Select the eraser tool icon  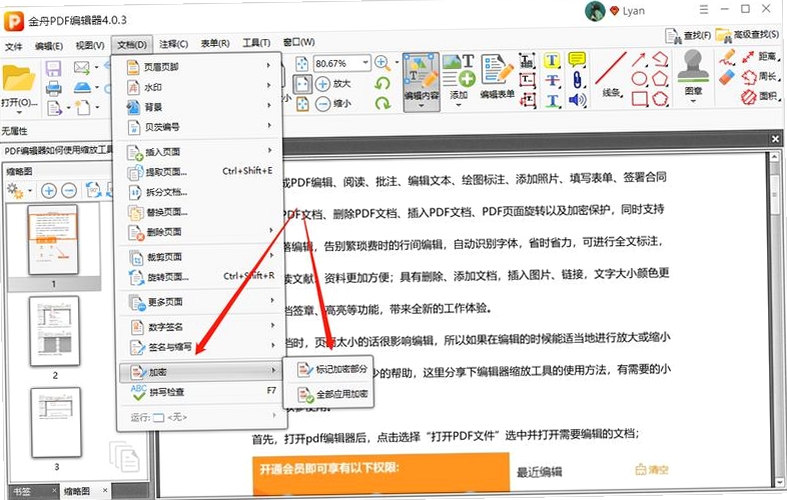[727, 77]
